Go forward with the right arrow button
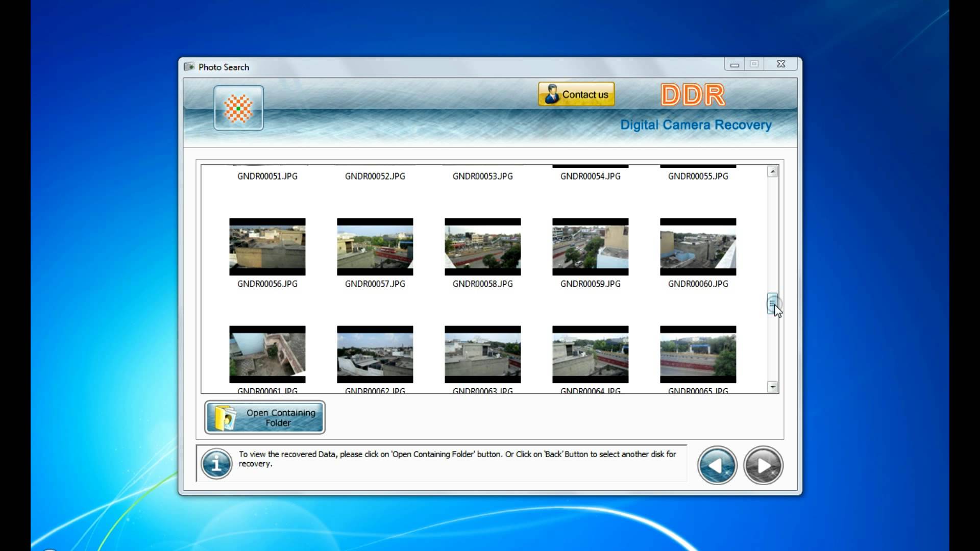980x551 pixels. (763, 465)
